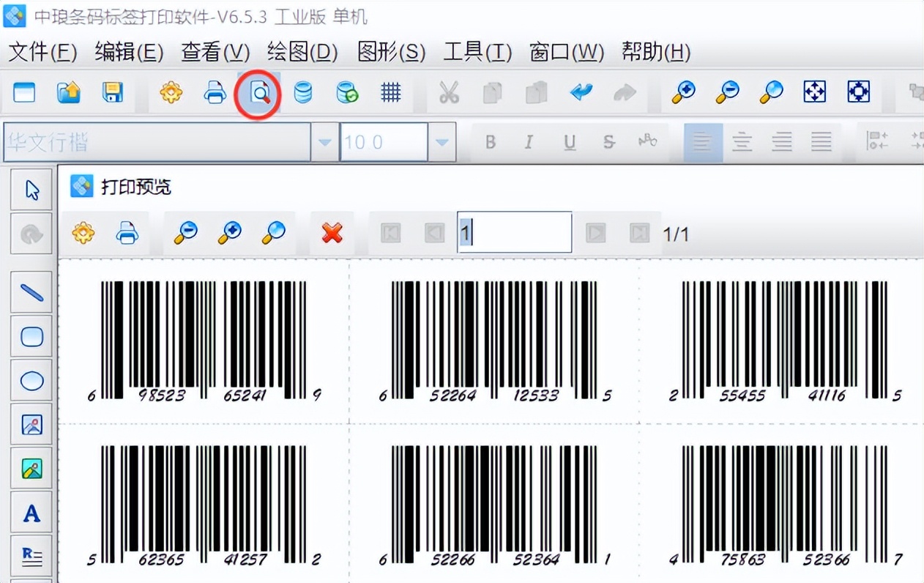Go to first preview page
This screenshot has width=924, height=583.
(x=390, y=234)
